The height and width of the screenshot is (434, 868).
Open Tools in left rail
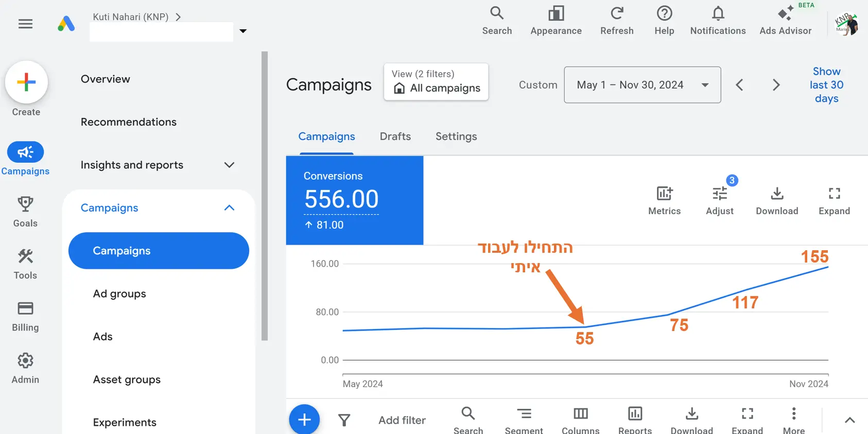pyautogui.click(x=25, y=264)
